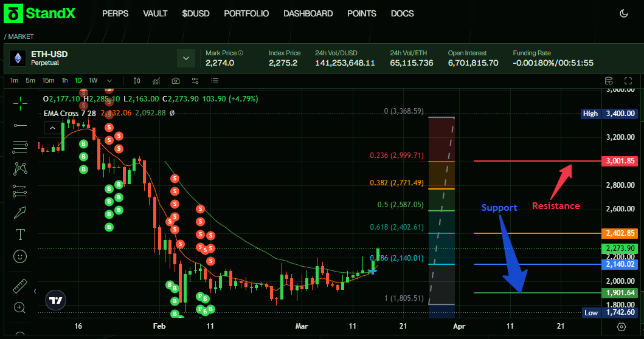The height and width of the screenshot is (339, 644).
Task: Click the 3,001.85 red price label
Action: [x=620, y=161]
